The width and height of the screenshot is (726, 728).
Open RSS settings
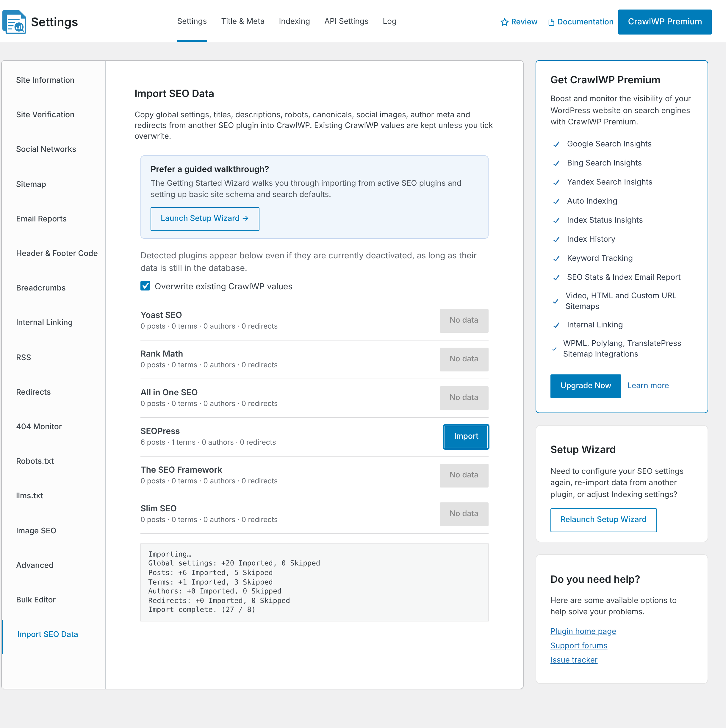24,357
